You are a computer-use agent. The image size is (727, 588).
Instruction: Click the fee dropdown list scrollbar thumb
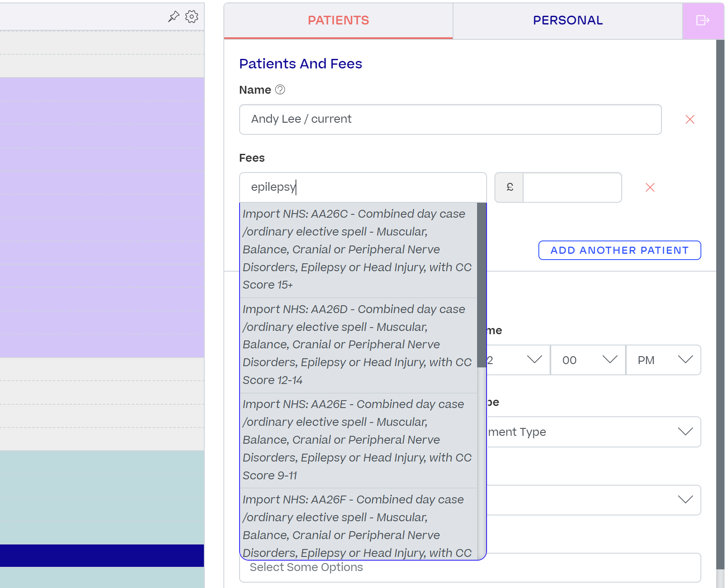pyautogui.click(x=482, y=285)
